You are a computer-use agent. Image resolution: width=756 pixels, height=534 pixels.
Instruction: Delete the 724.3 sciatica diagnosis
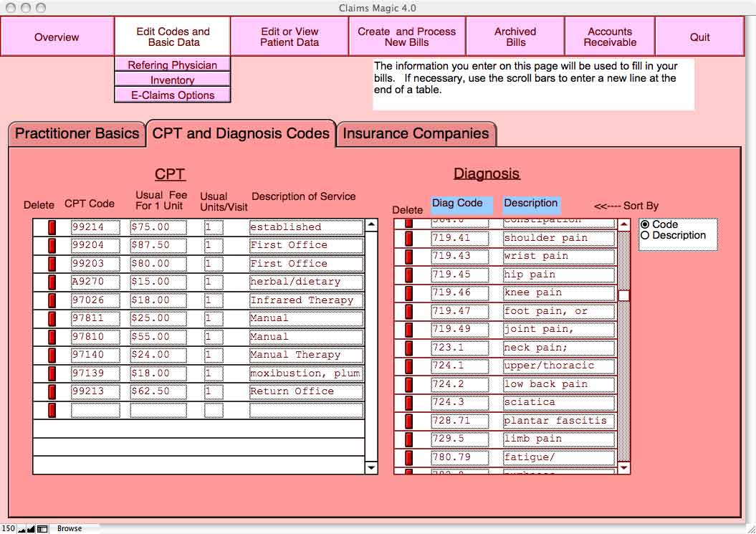[409, 403]
